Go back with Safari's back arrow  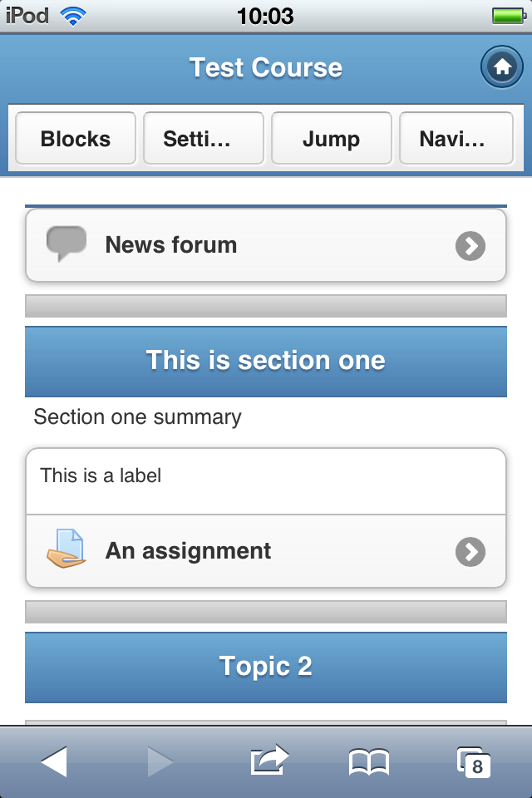54,762
